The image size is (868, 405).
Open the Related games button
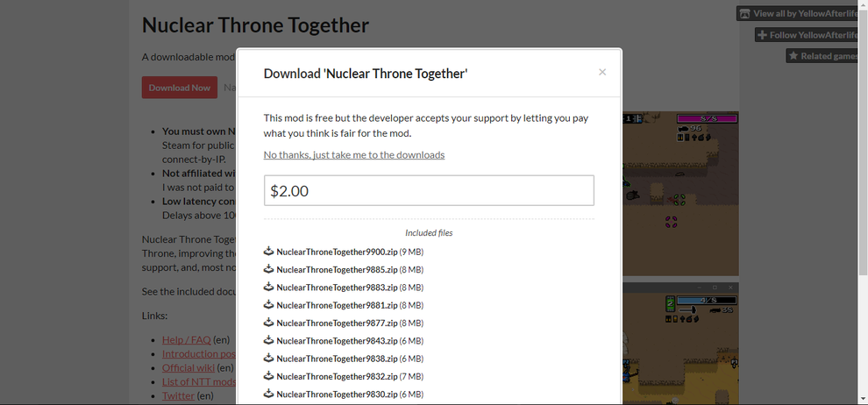(822, 56)
